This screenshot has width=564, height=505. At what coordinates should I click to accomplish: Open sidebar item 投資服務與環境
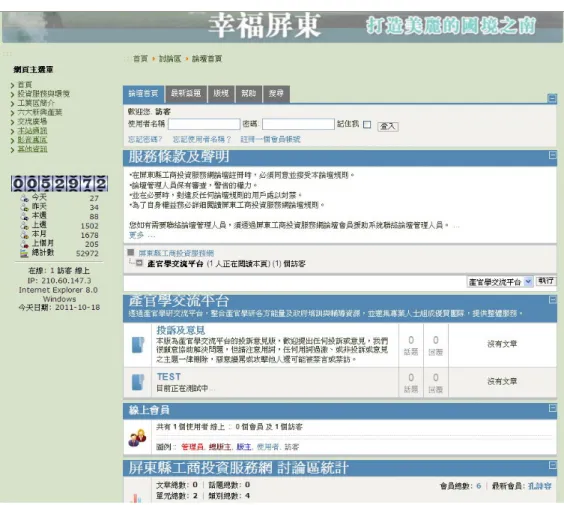coord(44,94)
